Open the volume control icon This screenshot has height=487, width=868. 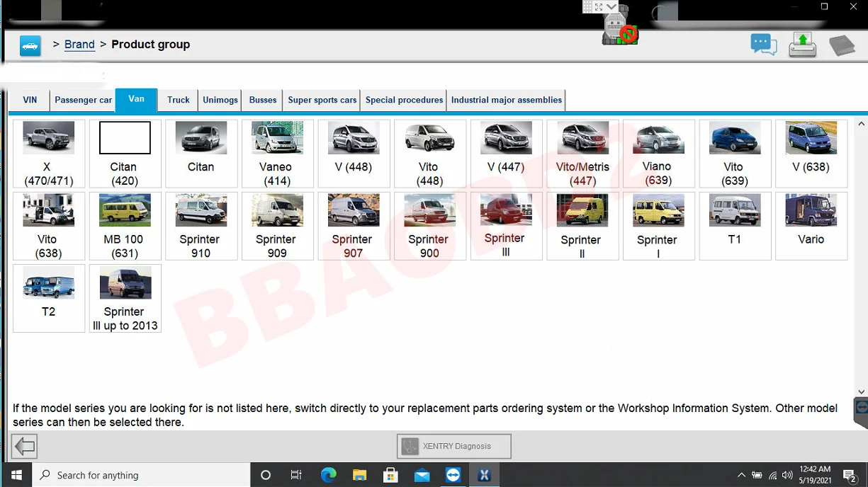787,475
